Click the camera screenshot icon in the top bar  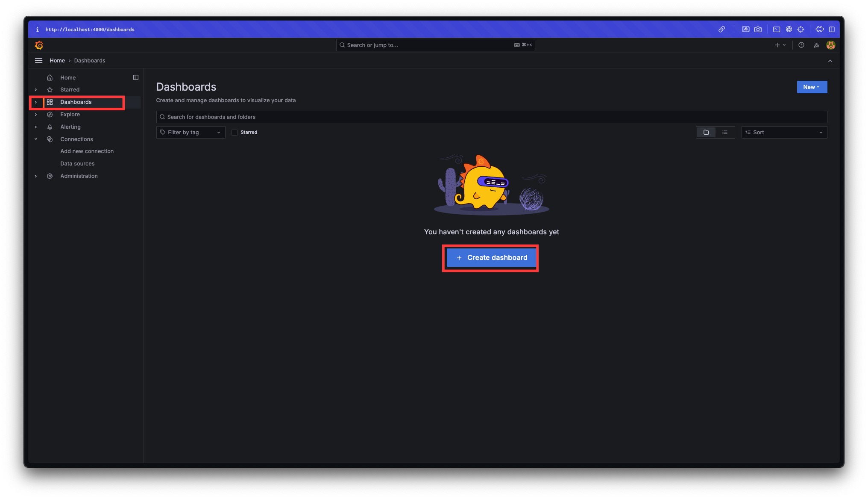pos(758,29)
